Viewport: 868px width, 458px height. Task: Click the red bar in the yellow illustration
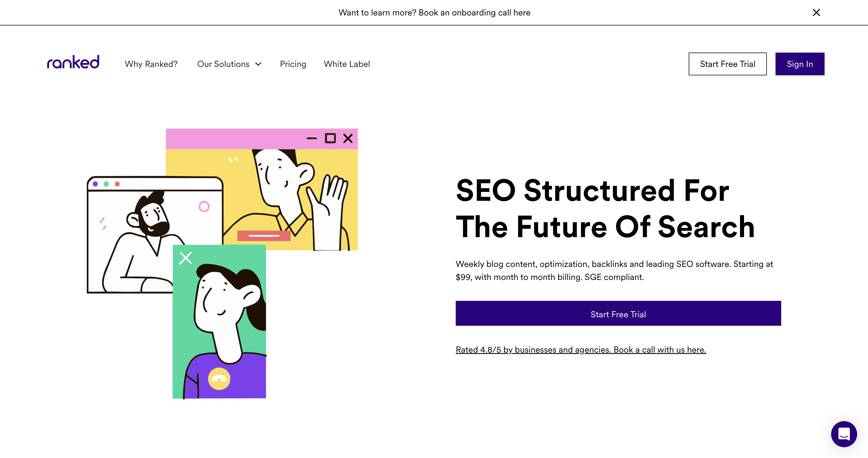pyautogui.click(x=263, y=236)
